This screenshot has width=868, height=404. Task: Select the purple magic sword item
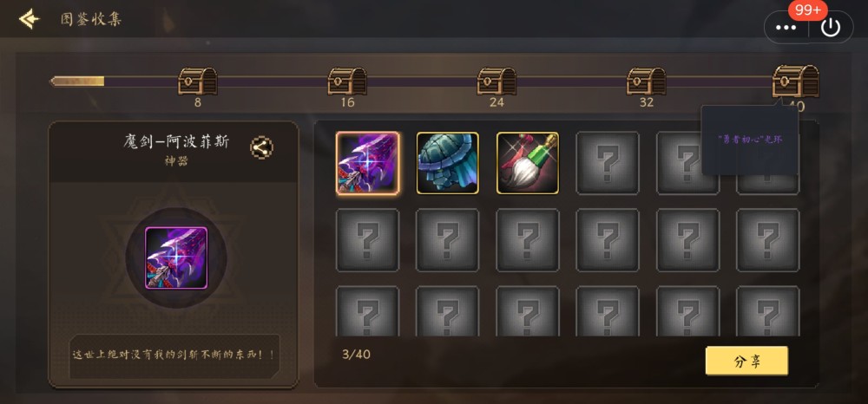[x=367, y=163]
